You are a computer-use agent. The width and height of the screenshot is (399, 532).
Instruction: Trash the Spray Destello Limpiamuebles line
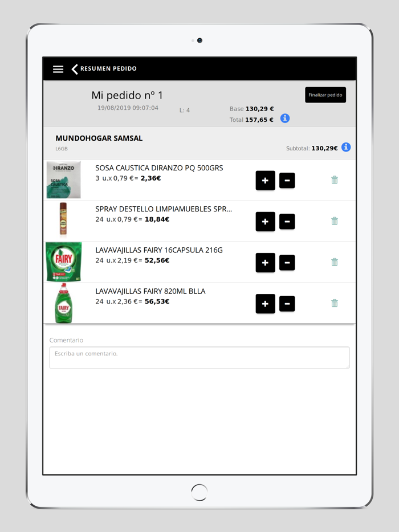335,221
